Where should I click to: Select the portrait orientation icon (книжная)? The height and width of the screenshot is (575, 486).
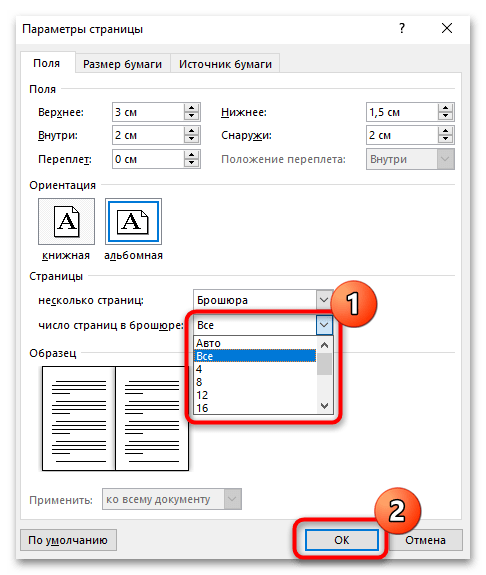point(66,221)
